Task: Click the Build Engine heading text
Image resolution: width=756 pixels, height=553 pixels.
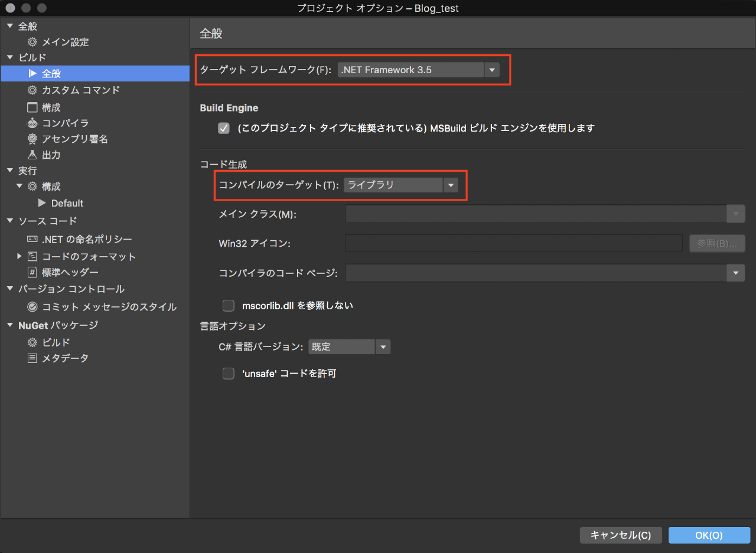Action: pyautogui.click(x=229, y=108)
